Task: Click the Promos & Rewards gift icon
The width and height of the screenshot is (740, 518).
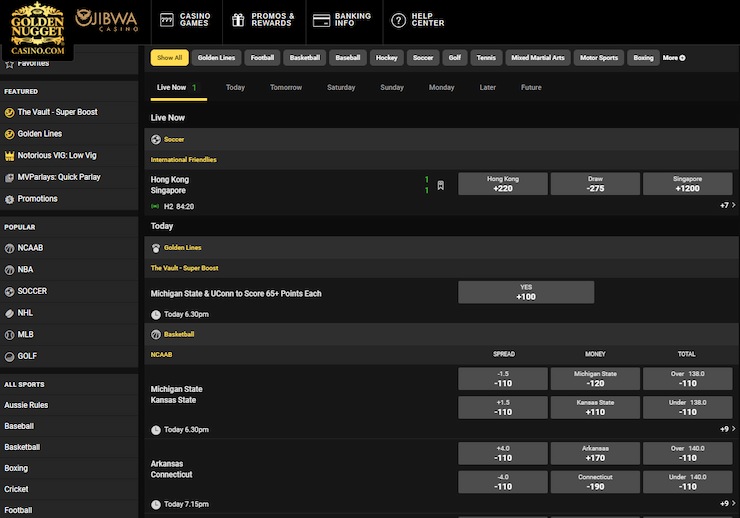Action: point(238,20)
